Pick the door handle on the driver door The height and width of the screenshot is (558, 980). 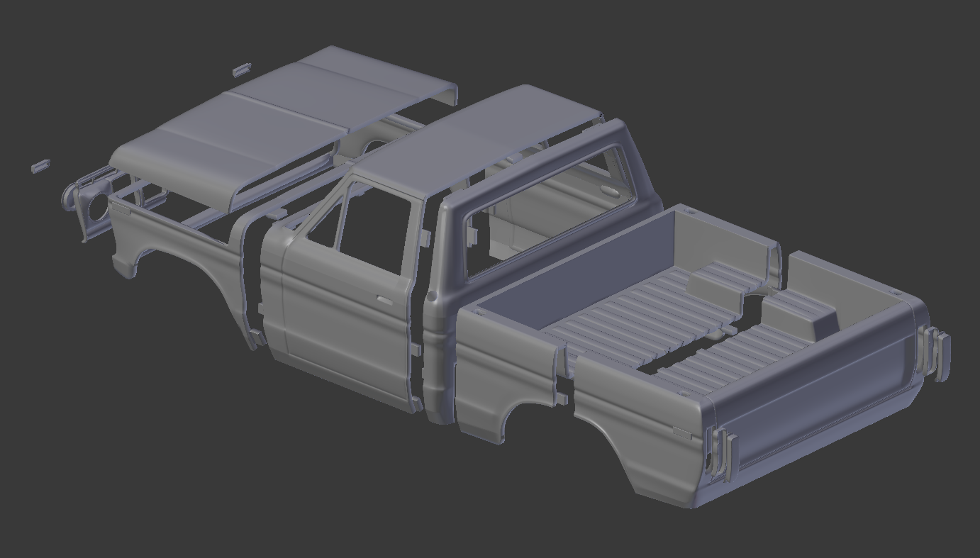[x=384, y=301]
